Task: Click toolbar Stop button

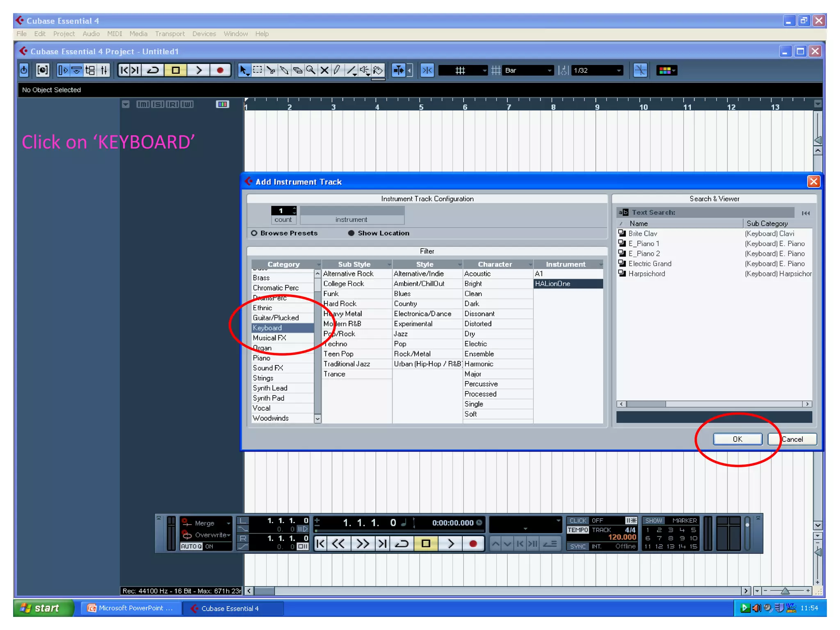Action: pos(176,71)
